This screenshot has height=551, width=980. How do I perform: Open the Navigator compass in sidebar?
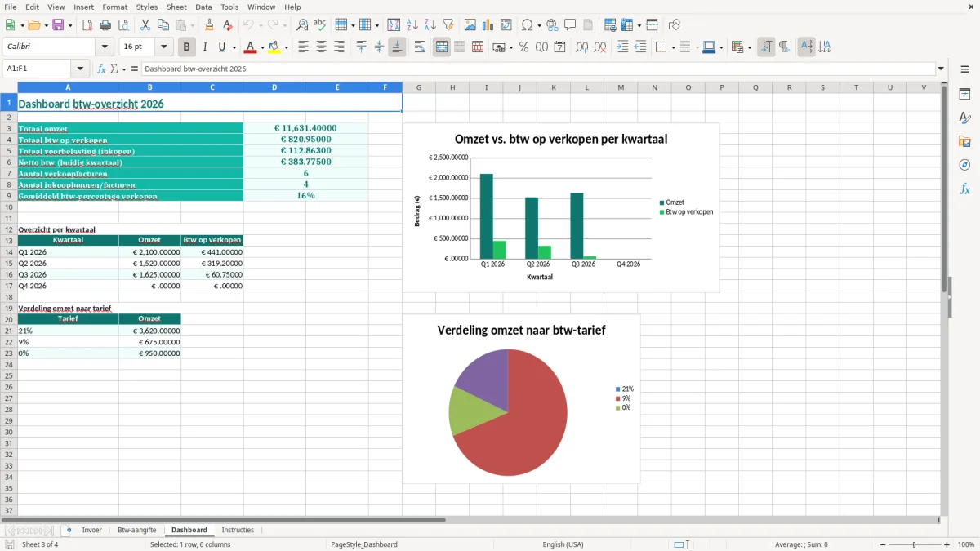[964, 165]
